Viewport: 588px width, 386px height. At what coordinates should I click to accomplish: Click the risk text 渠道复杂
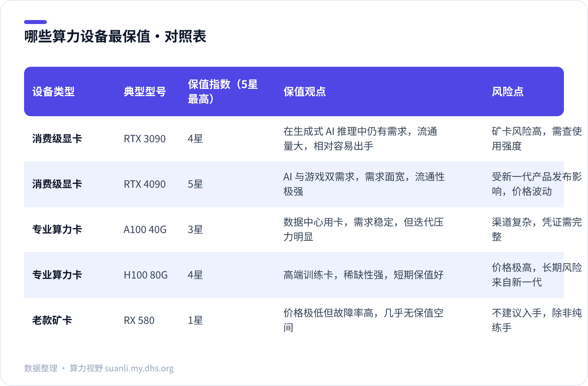click(x=512, y=222)
